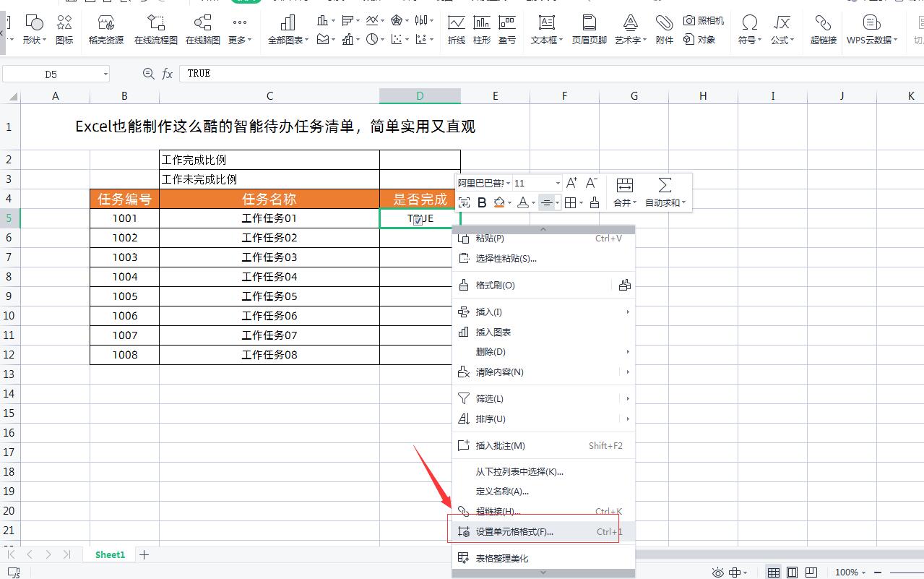Select the 照相机 camera tool
This screenshot has width=924, height=579.
704,20
